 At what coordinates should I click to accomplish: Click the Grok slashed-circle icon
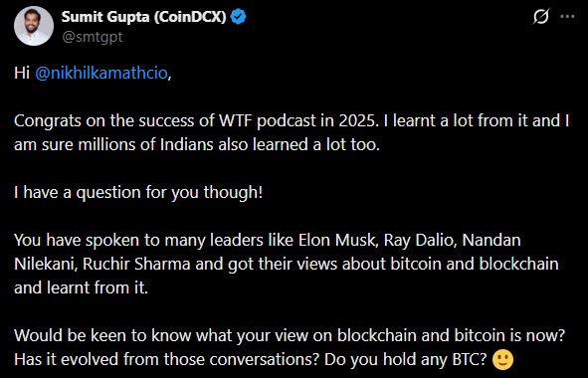click(541, 16)
